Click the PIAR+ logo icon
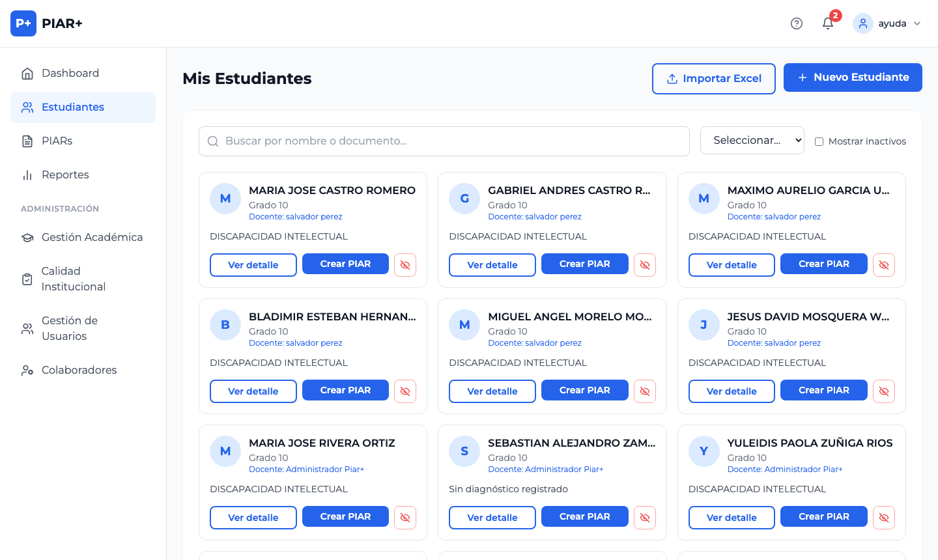Image resolution: width=938 pixels, height=560 pixels. coord(23,23)
